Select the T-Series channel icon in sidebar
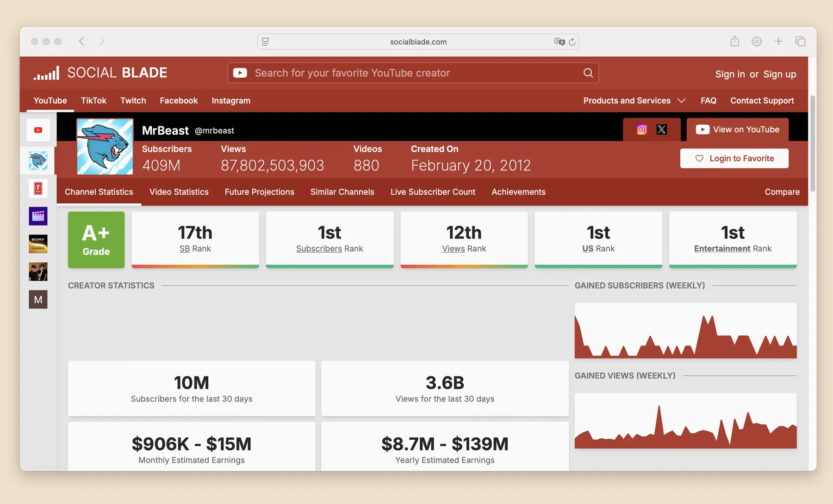Viewport: 833px width, 504px height. pyautogui.click(x=38, y=189)
